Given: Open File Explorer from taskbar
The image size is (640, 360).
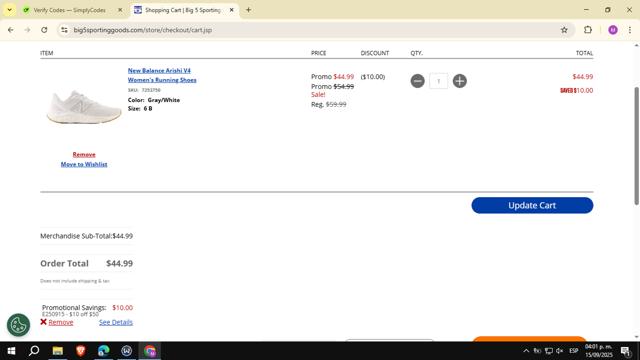Looking at the screenshot, I should [58, 351].
